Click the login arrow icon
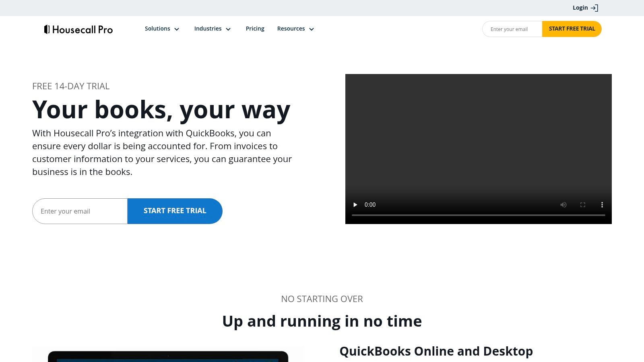Viewport: 644px width, 362px height. point(594,8)
